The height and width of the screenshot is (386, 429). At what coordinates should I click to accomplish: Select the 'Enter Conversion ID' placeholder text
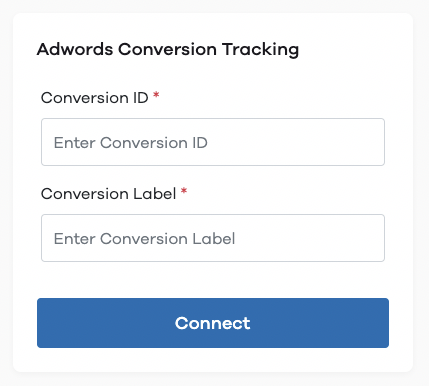(x=131, y=143)
